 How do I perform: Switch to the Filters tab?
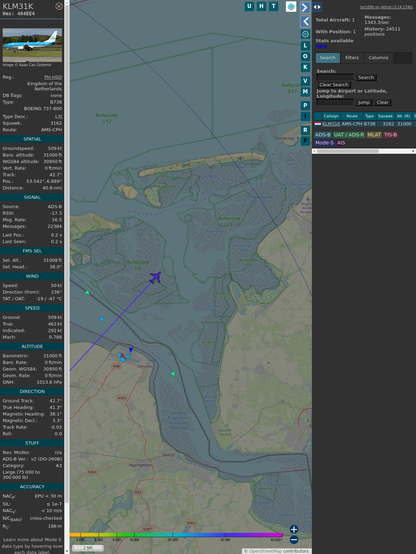tap(352, 58)
